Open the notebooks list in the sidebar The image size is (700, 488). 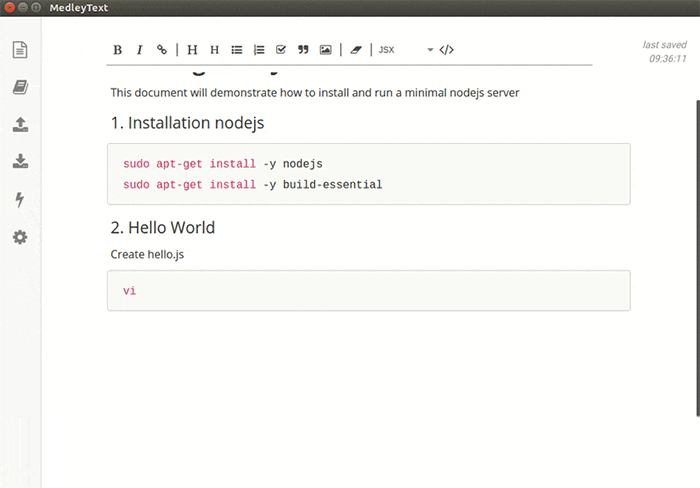(x=20, y=87)
